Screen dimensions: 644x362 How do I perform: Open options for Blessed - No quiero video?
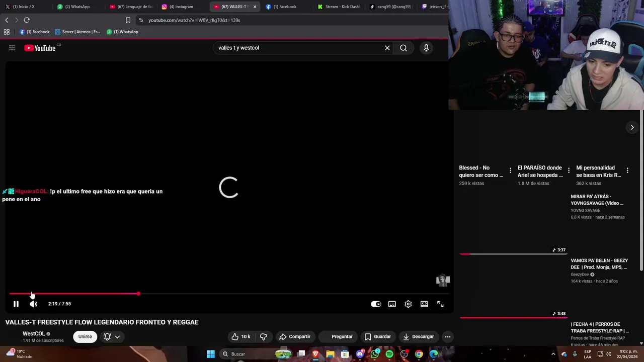pos(510,170)
